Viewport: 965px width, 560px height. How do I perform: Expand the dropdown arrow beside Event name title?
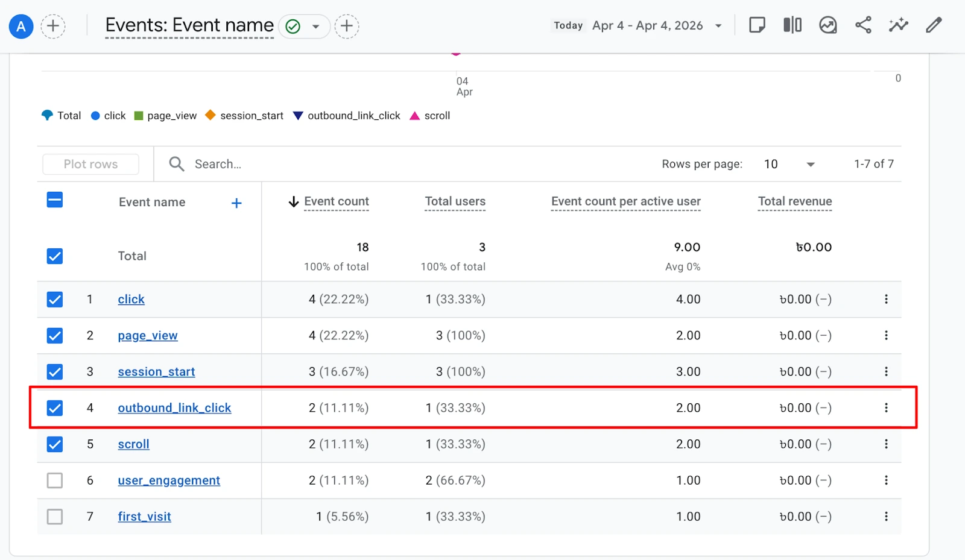[x=316, y=26]
